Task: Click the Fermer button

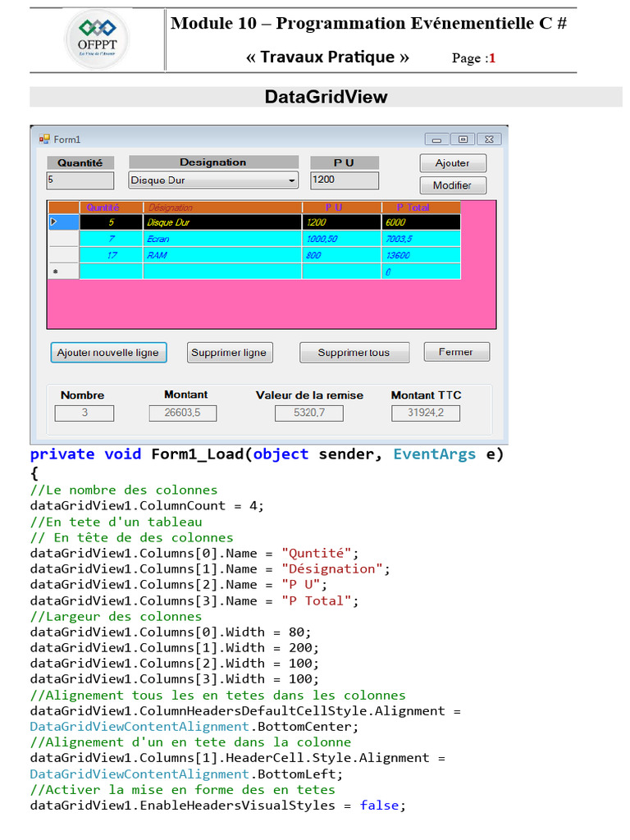Action: [x=456, y=352]
